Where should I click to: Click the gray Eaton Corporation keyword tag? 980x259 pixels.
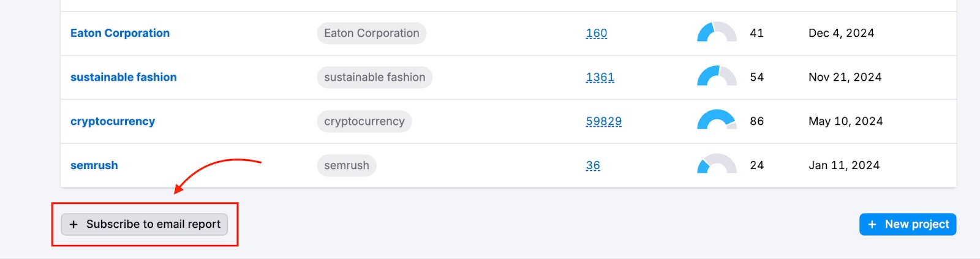point(371,33)
